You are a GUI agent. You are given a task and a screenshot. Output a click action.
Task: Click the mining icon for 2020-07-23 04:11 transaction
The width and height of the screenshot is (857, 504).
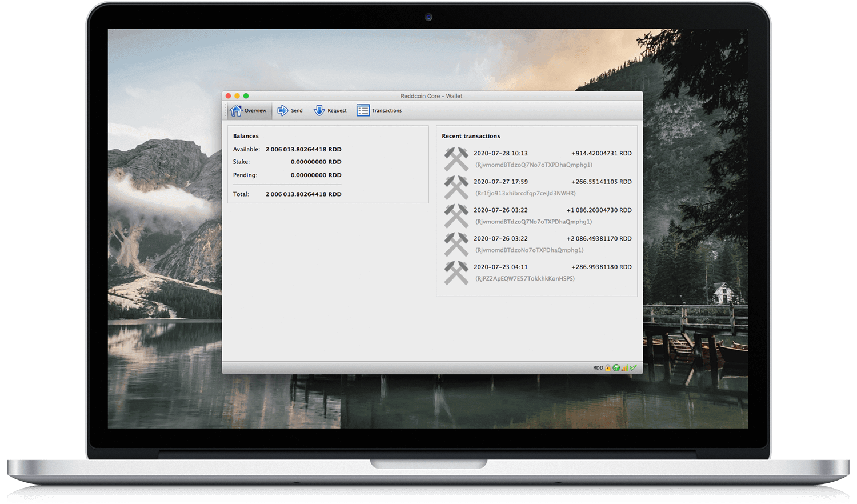click(x=456, y=273)
